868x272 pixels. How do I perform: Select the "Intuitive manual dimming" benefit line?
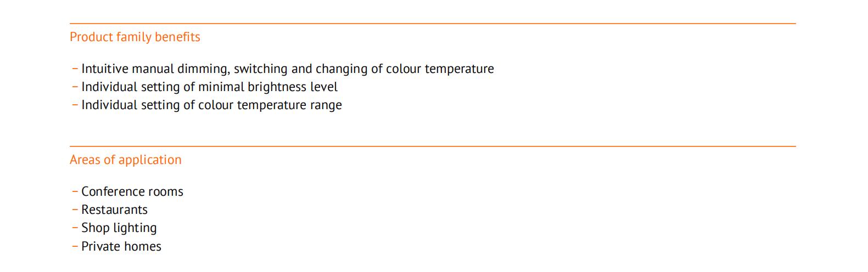287,69
